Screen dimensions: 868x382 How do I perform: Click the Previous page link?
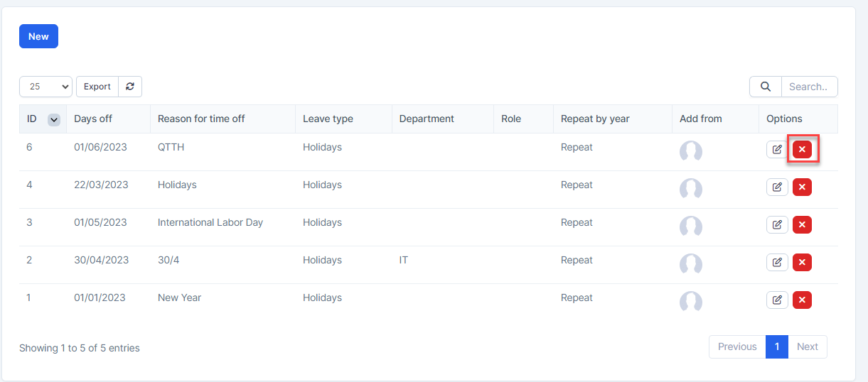737,346
